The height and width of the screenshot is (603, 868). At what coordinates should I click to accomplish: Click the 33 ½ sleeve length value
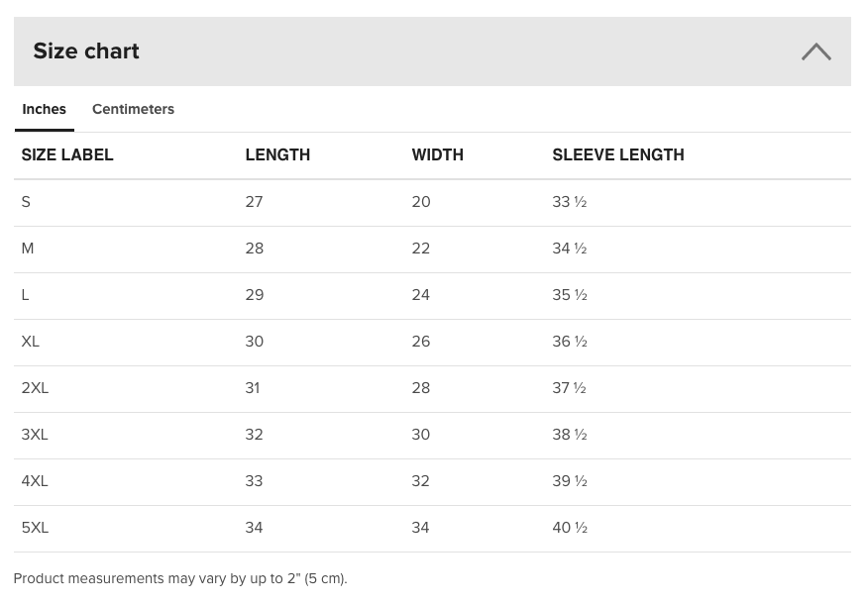tap(570, 202)
